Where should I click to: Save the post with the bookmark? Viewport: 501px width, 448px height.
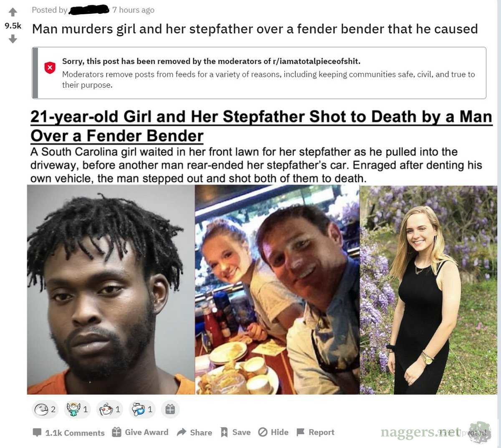pyautogui.click(x=235, y=432)
